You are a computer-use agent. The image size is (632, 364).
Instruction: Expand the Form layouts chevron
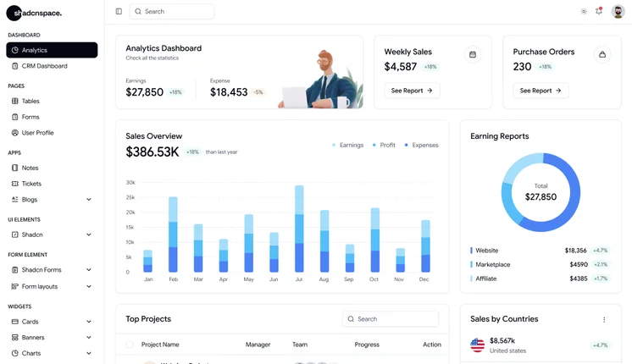(x=89, y=286)
